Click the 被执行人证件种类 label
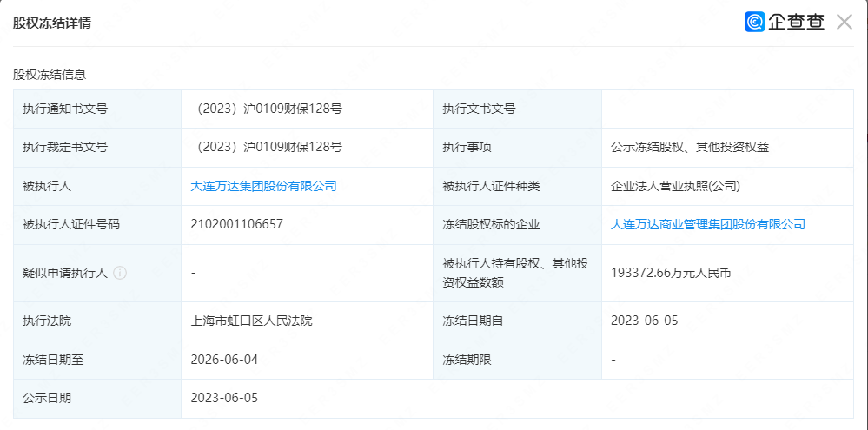Image resolution: width=868 pixels, height=430 pixels. (491, 186)
